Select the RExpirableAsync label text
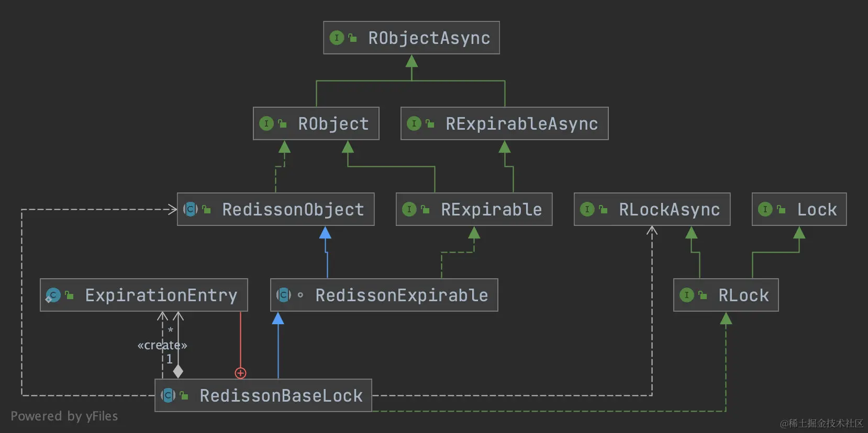Image resolution: width=868 pixels, height=433 pixels. [x=522, y=124]
